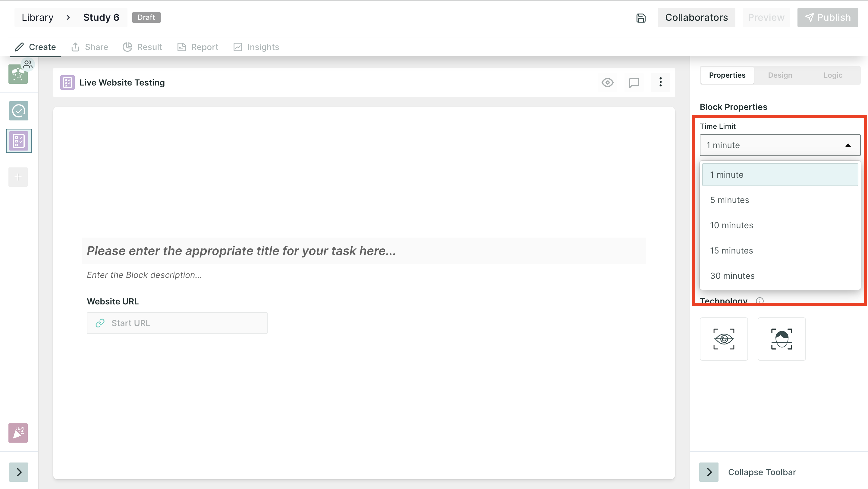Select 1 minute time limit option
The width and height of the screenshot is (868, 489).
pyautogui.click(x=780, y=175)
